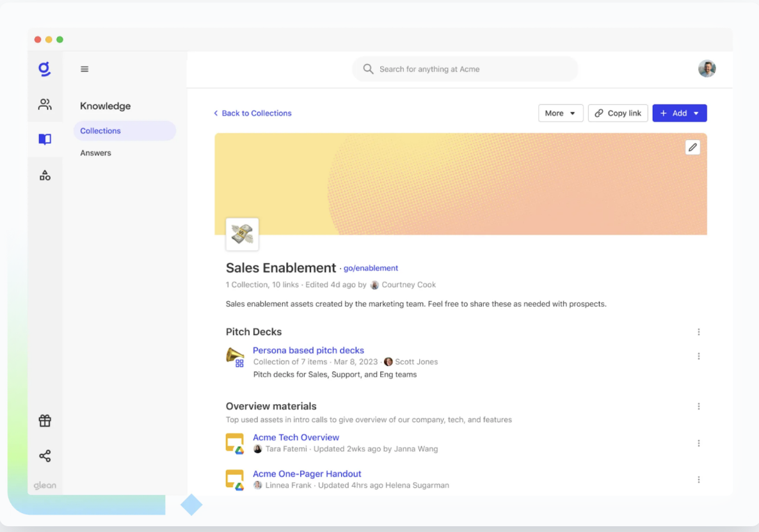
Task: Click the money emoji collection thumbnail
Action: pos(243,234)
